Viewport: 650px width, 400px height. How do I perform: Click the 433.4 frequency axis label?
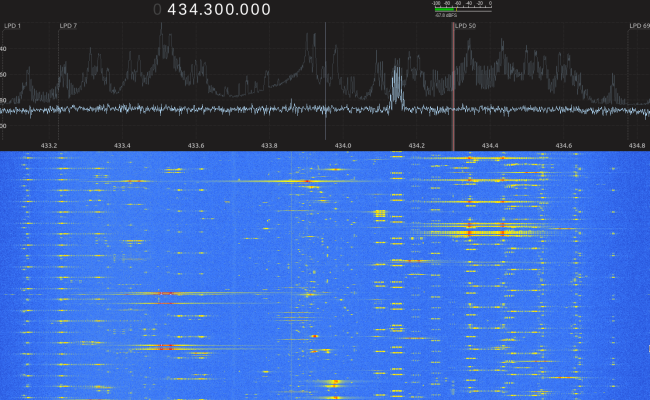click(x=122, y=145)
